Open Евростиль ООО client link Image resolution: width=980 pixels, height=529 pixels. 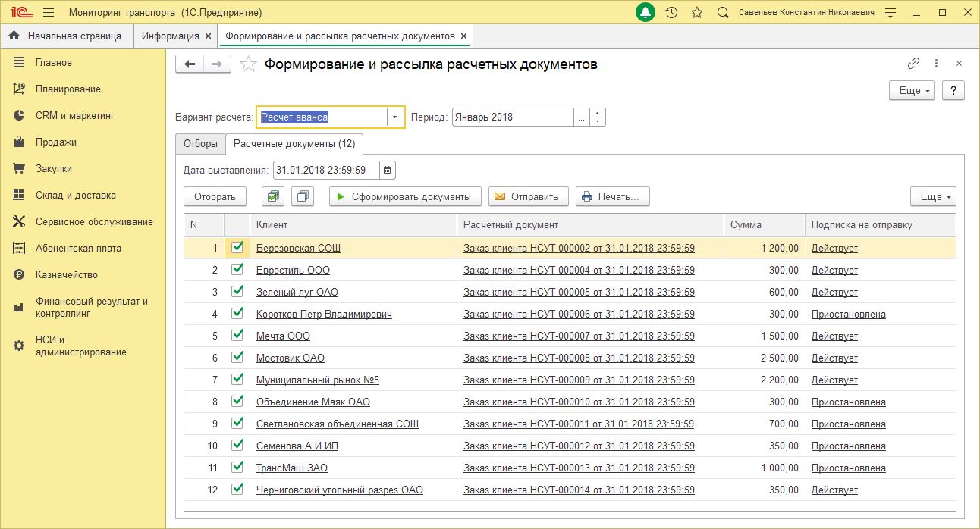click(293, 270)
